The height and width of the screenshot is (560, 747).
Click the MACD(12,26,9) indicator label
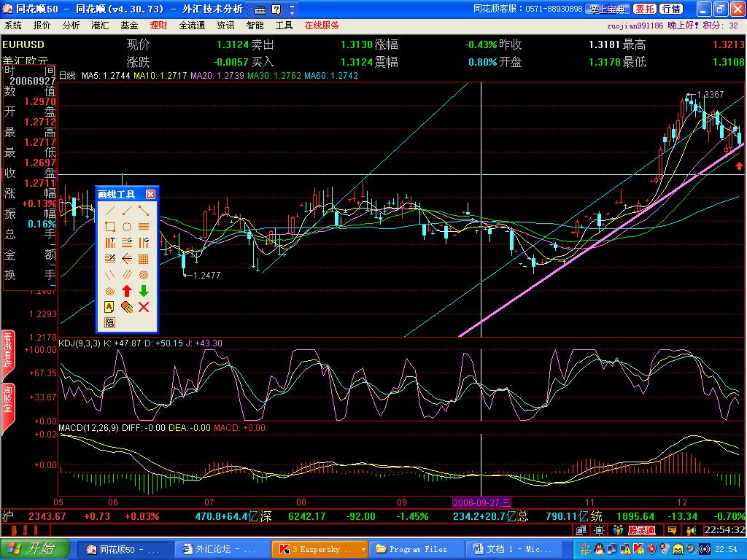click(x=88, y=428)
